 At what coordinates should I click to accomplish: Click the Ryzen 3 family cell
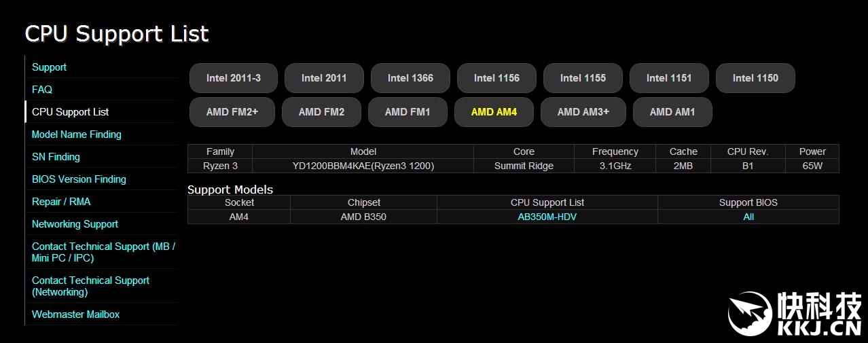click(220, 166)
